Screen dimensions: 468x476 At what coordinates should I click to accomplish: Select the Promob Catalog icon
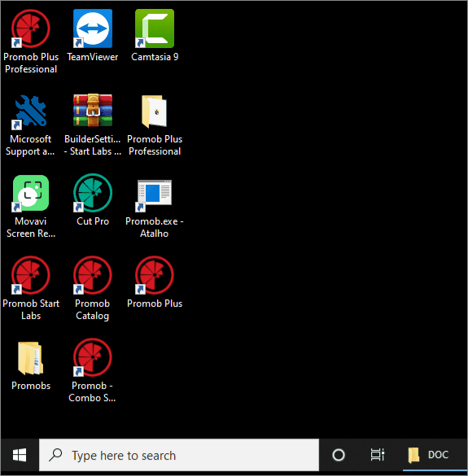(x=93, y=275)
